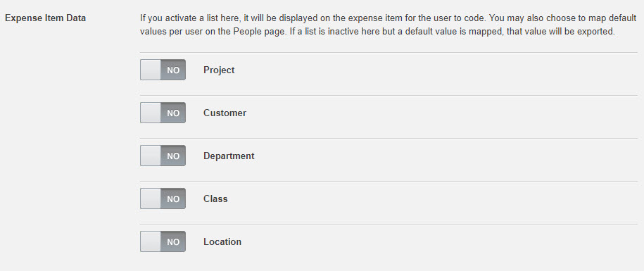Enable the Project list toggle

163,70
